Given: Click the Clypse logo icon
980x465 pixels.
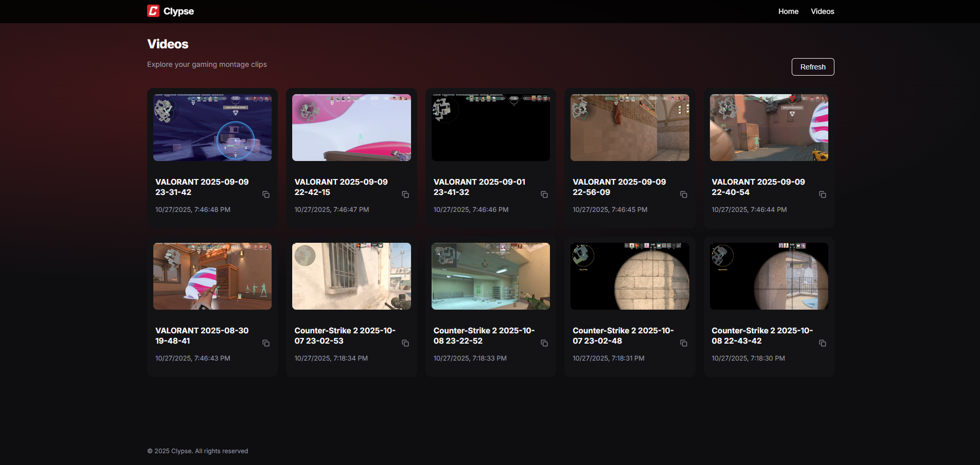Looking at the screenshot, I should (x=153, y=11).
